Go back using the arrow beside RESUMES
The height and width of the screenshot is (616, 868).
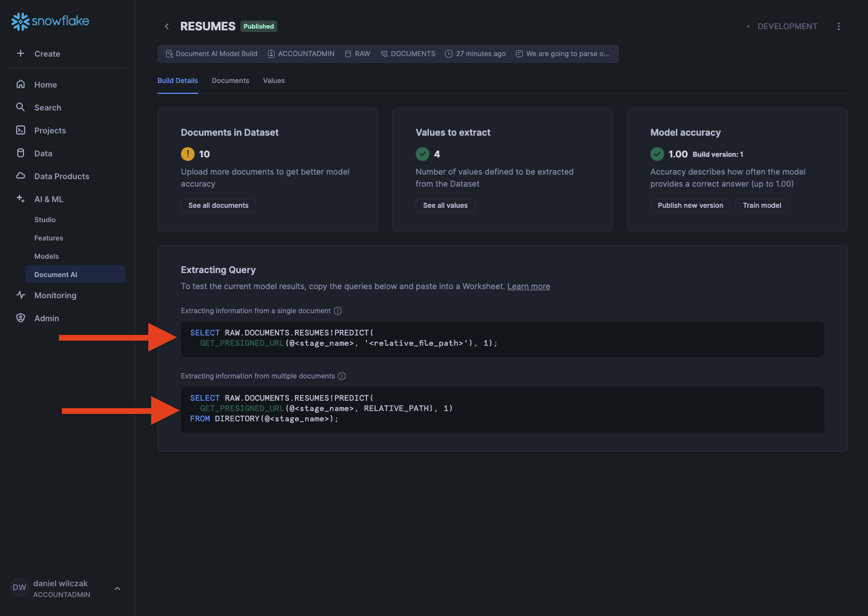(x=167, y=26)
